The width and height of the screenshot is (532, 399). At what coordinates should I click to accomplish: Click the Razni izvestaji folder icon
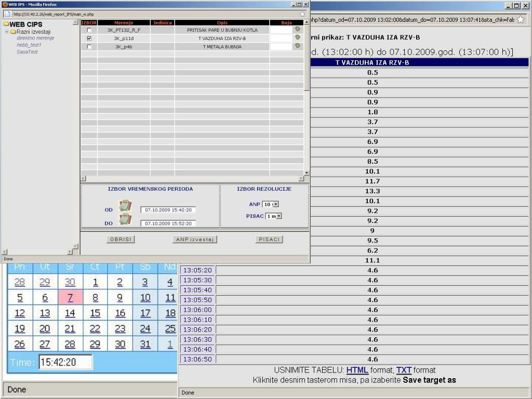click(x=13, y=32)
